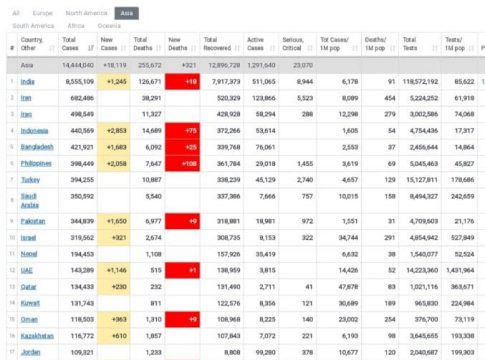Open the South America tab
The width and height of the screenshot is (485, 360).
click(x=33, y=26)
